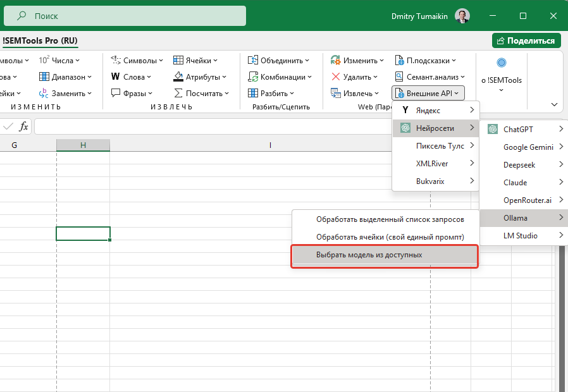The image size is (568, 392).
Task: Open the Ячейки dropdown arrow
Action: 215,61
